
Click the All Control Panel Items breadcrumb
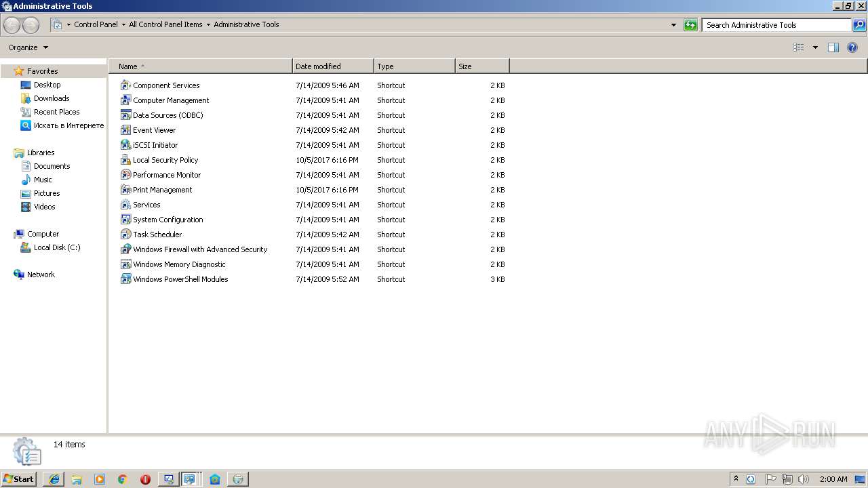click(165, 24)
